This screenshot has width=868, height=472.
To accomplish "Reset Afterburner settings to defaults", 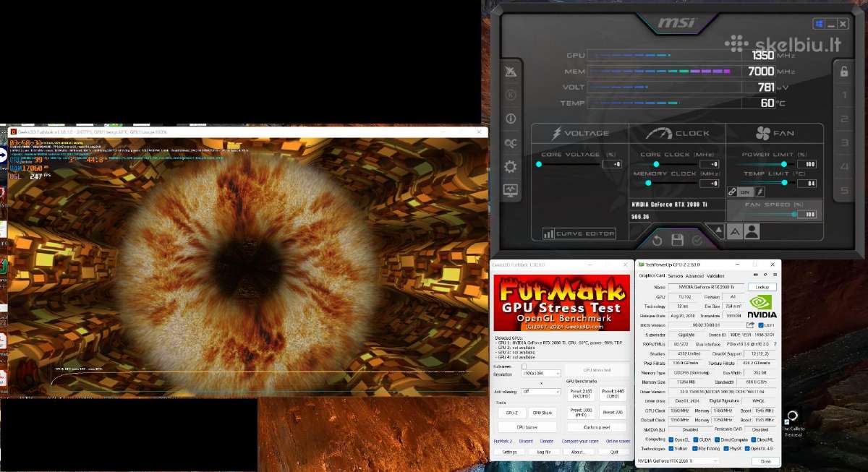I will (657, 241).
